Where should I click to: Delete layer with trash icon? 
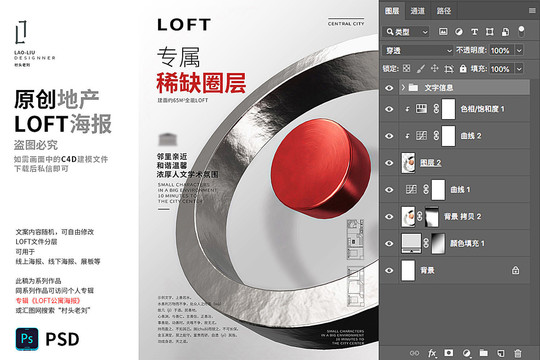[518, 353]
